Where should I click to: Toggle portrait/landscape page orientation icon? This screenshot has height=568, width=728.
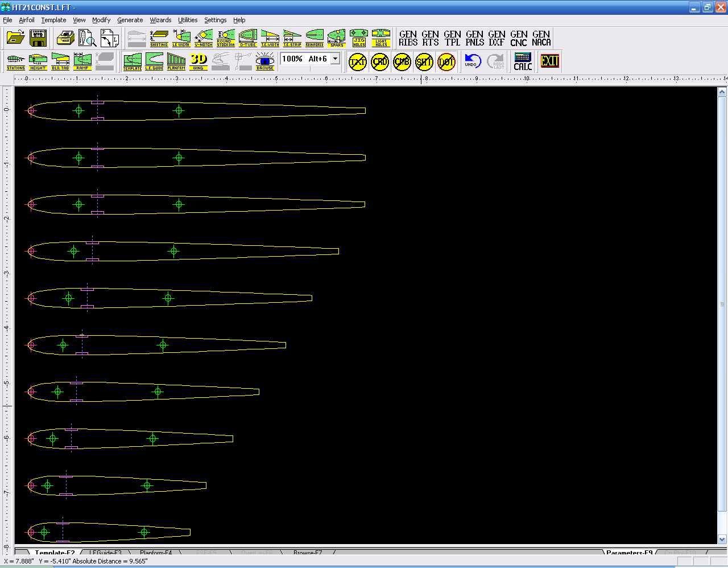pos(109,38)
